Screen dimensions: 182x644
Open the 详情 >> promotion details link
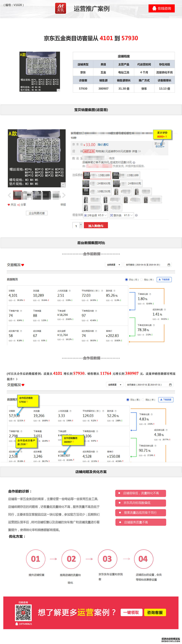[136, 151]
